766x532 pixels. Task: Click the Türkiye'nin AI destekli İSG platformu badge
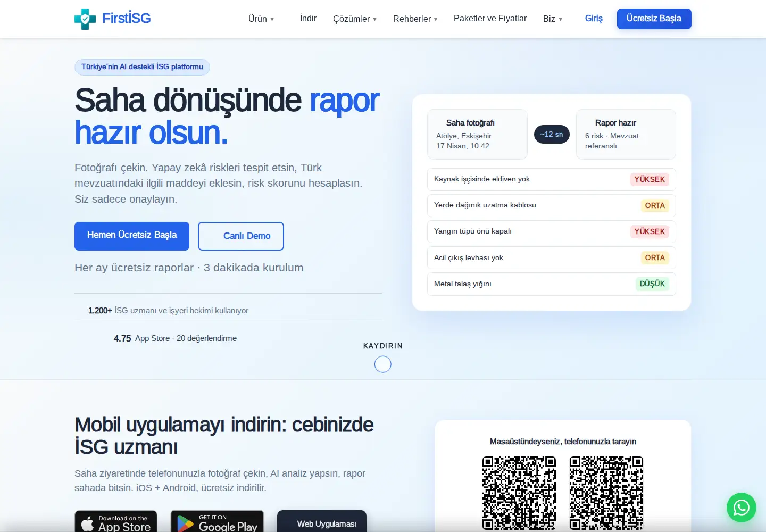(142, 67)
